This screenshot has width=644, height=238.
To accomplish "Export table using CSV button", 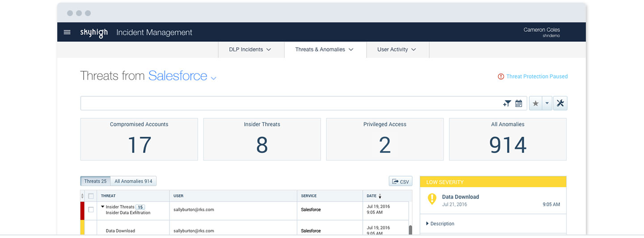I will [x=401, y=181].
